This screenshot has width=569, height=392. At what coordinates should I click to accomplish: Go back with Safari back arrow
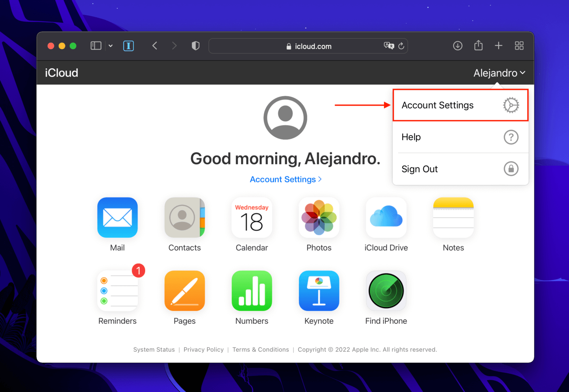154,46
